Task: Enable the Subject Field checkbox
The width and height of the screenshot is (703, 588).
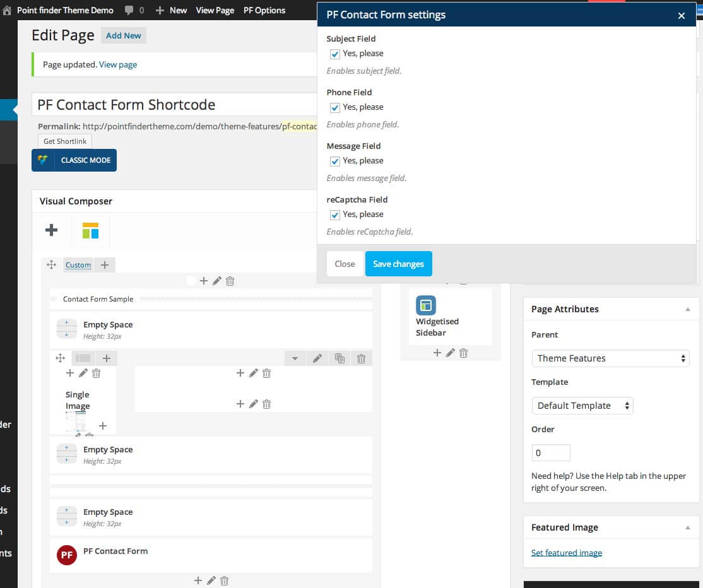Action: 334,54
